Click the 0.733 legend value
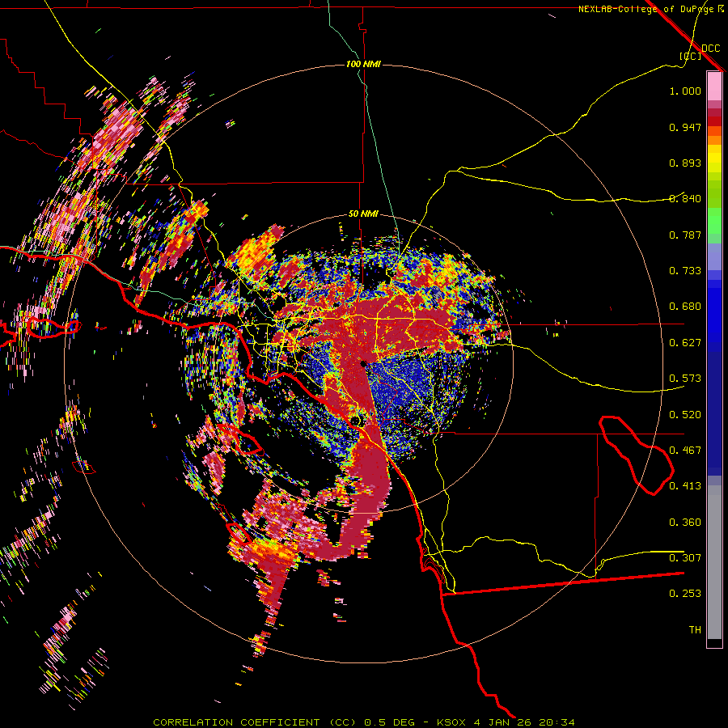Viewport: 728px width, 728px height. click(x=685, y=271)
